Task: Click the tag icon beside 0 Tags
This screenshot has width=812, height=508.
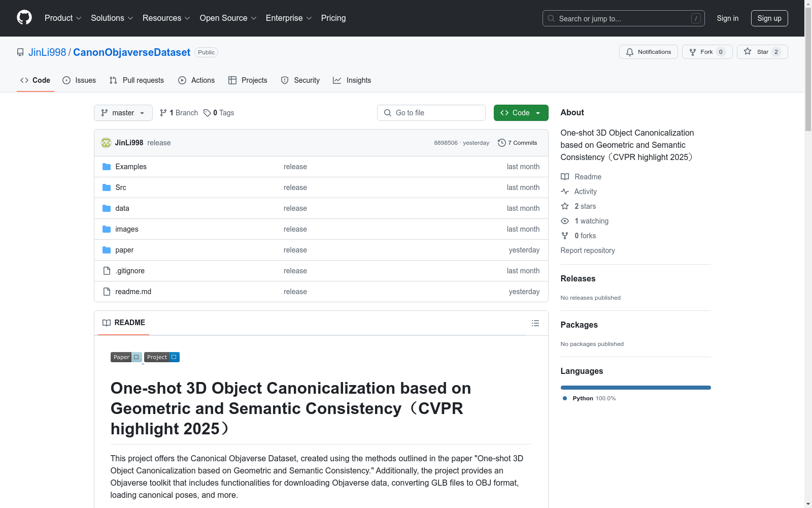Action: [207, 113]
